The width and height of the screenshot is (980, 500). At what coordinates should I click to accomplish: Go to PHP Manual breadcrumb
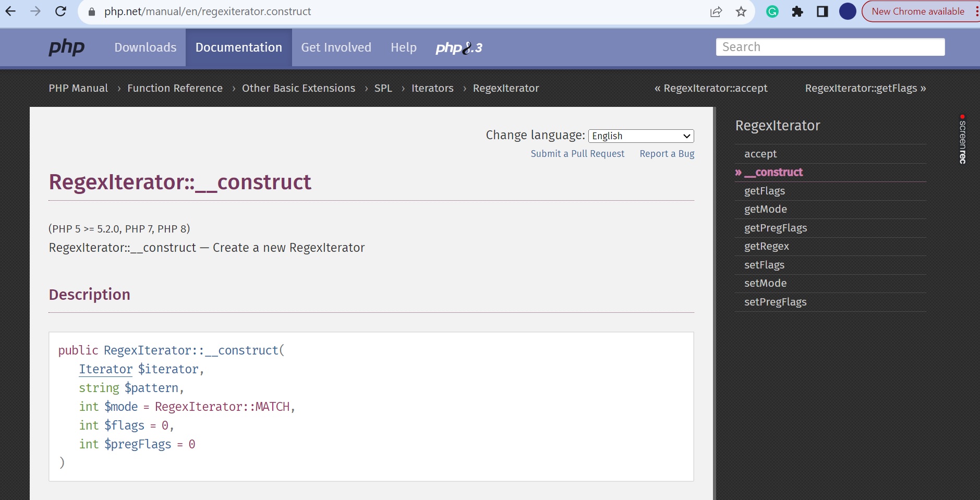(78, 88)
